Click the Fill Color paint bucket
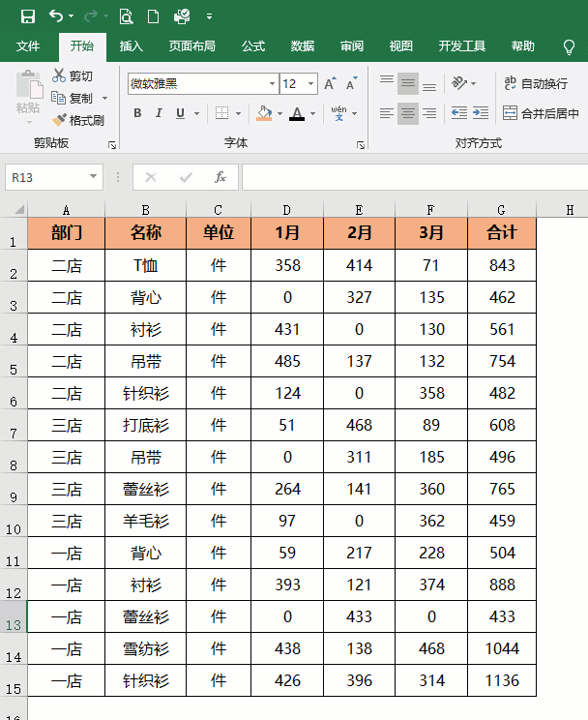The image size is (588, 720). [x=264, y=113]
